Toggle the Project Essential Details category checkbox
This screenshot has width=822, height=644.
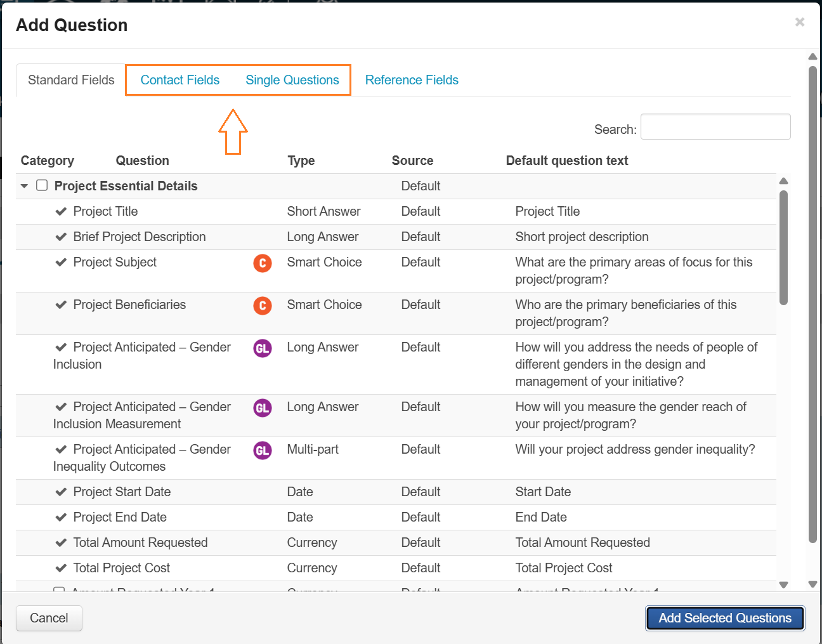point(42,185)
